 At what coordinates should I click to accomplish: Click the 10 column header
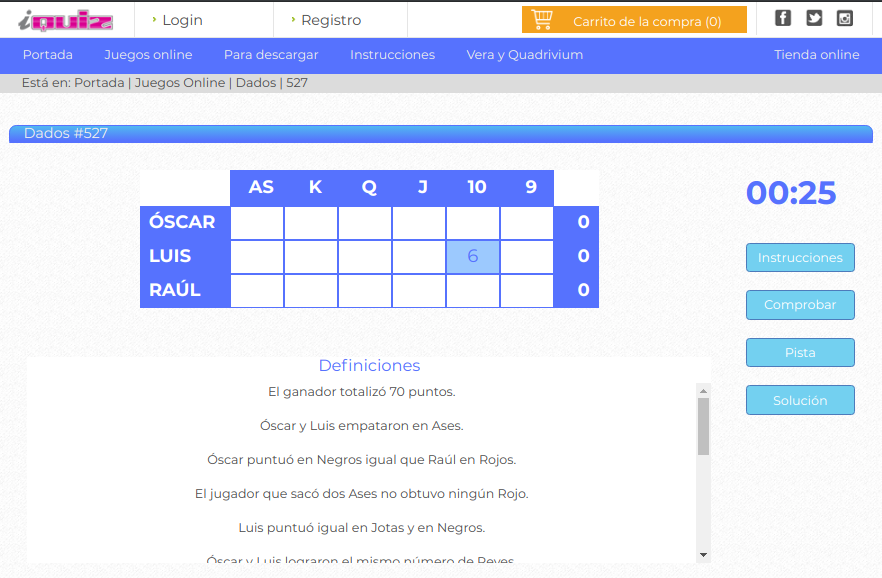tap(476, 187)
